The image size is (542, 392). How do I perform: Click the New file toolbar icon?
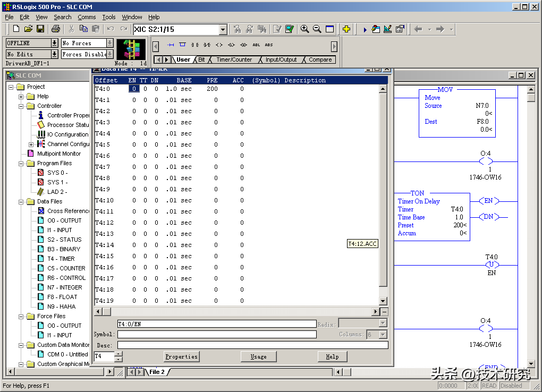[16, 29]
